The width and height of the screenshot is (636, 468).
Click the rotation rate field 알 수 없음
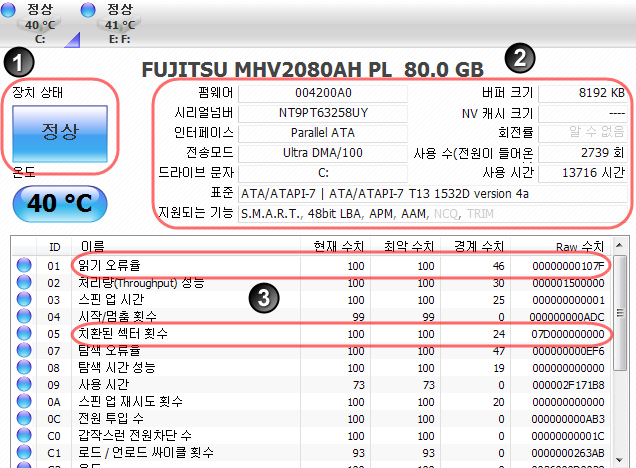pyautogui.click(x=583, y=133)
